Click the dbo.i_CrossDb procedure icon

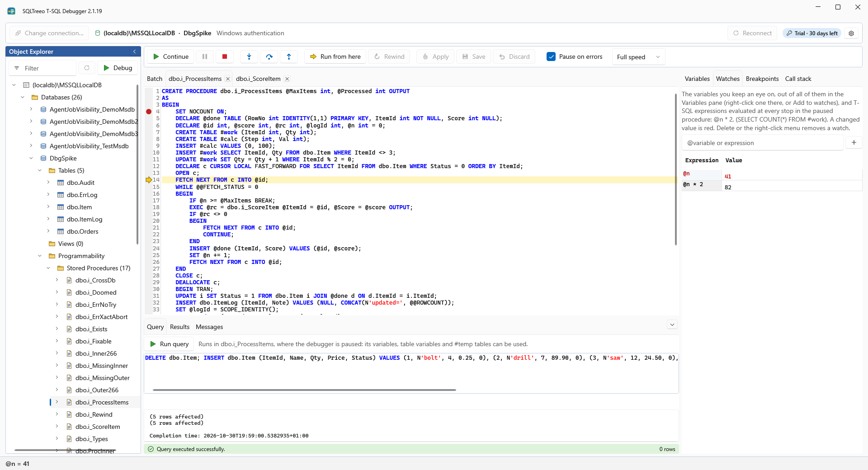(69, 280)
